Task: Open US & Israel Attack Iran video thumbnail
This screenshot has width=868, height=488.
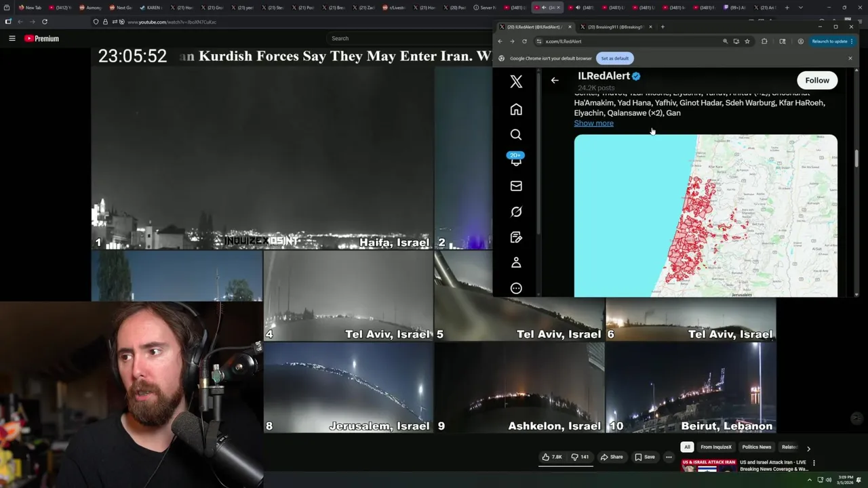Action: pyautogui.click(x=709, y=466)
